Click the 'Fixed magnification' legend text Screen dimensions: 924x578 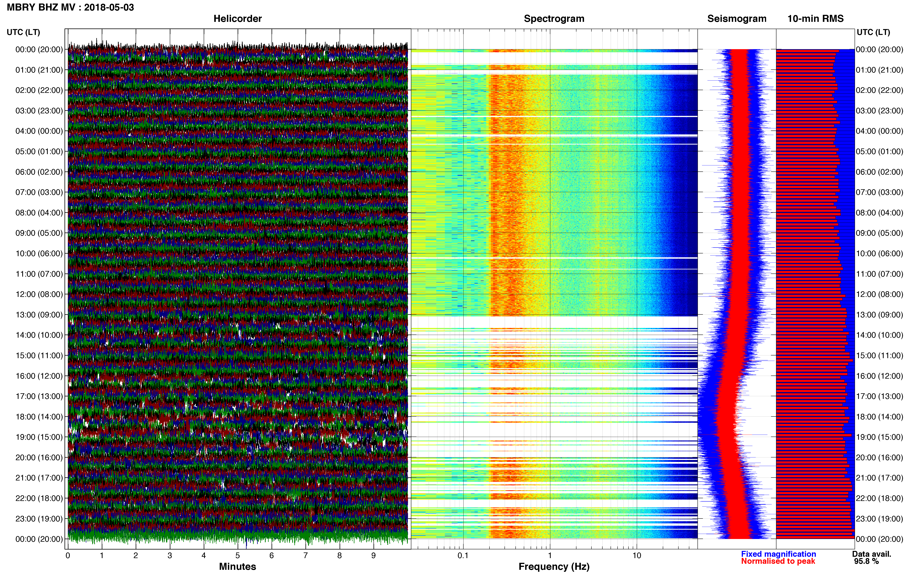(778, 554)
